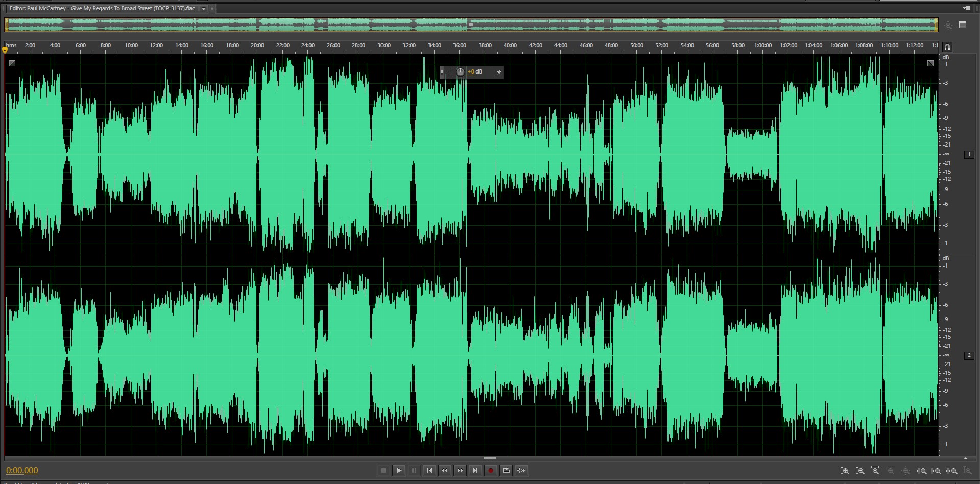Viewport: 980px width, 484px height.
Task: Click the Zoom Out Full icon
Action: click(x=906, y=471)
